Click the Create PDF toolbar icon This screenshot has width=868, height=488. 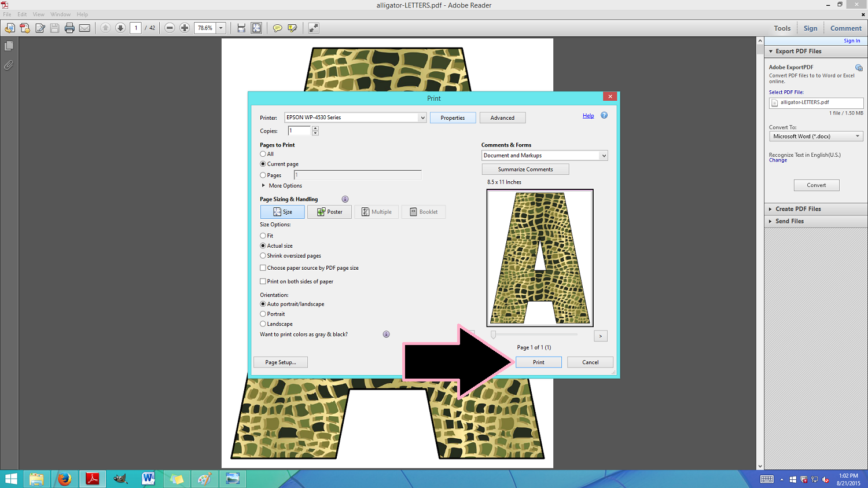pos(25,28)
